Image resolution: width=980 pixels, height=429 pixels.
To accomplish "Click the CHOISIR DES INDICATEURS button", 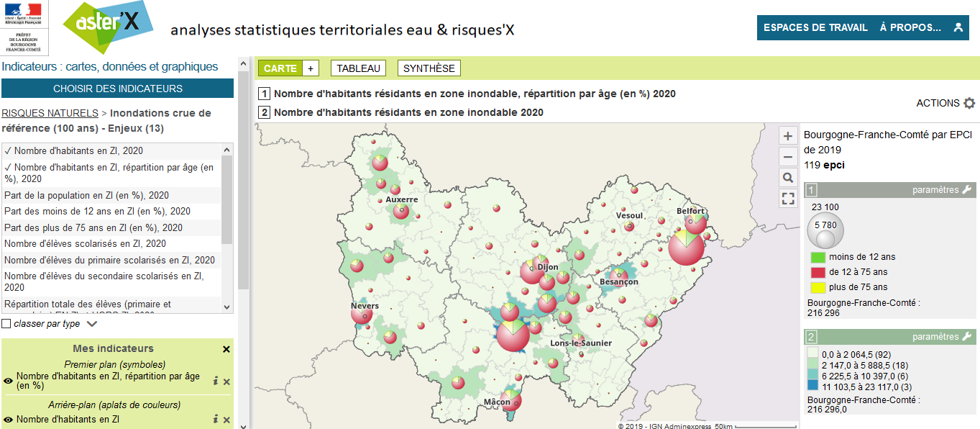I will 117,89.
